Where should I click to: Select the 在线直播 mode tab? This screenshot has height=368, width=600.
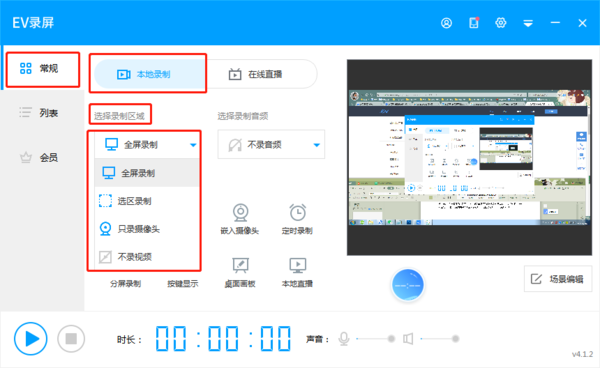261,74
